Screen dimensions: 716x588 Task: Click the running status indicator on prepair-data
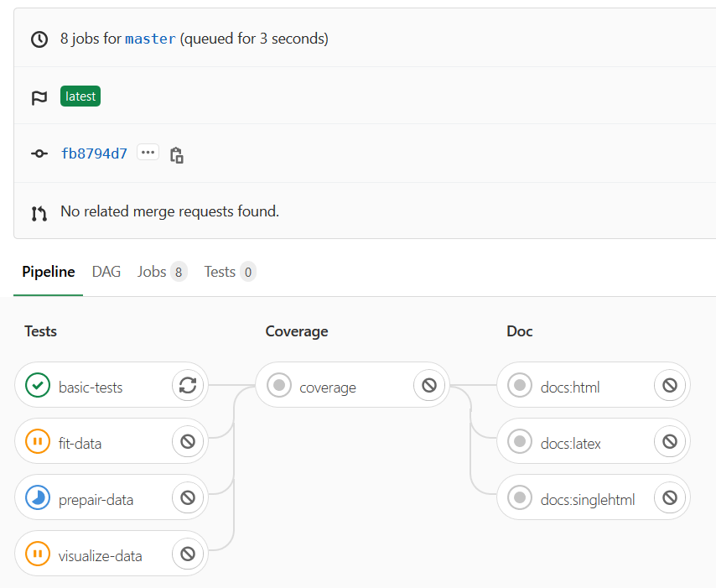coord(37,497)
